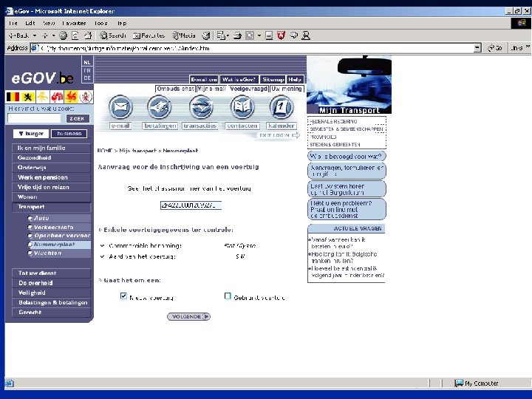The width and height of the screenshot is (532, 399).
Task: Open the contacten book icon
Action: pos(242,107)
